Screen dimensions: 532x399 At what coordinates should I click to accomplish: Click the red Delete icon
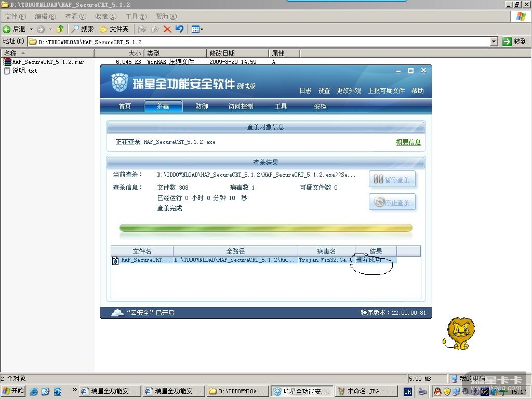167,29
